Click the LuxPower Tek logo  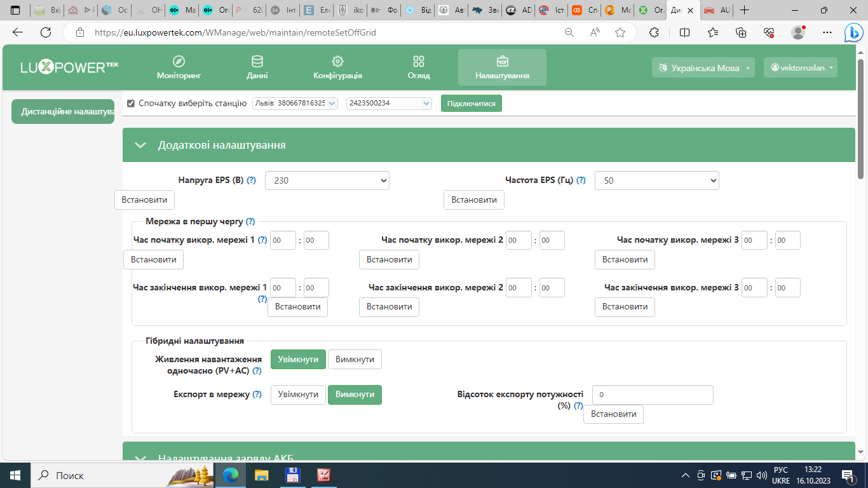[69, 67]
